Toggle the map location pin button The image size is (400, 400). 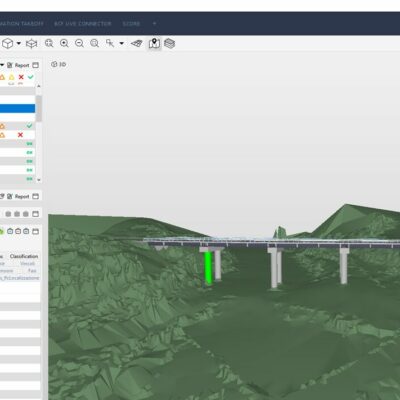pyautogui.click(x=154, y=43)
